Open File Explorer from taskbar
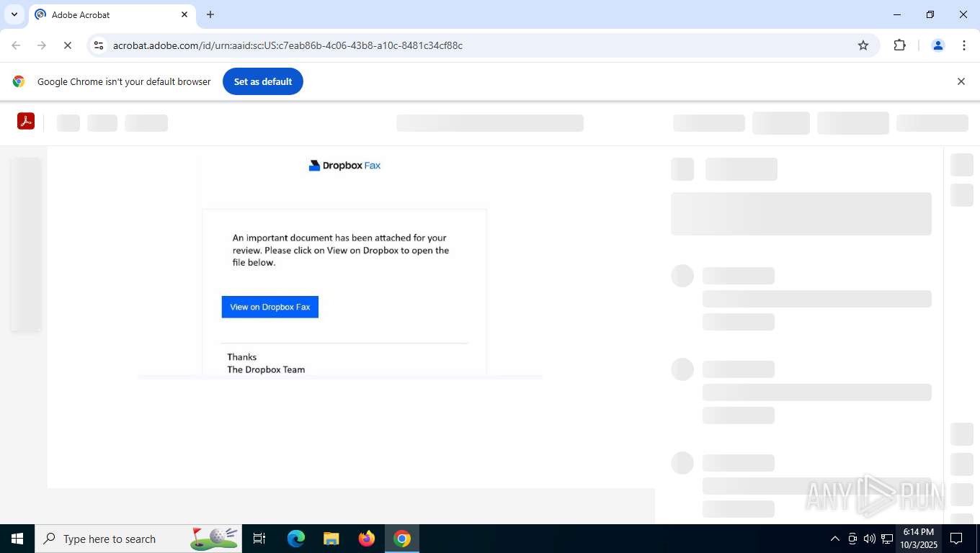Image resolution: width=980 pixels, height=553 pixels. point(331,539)
